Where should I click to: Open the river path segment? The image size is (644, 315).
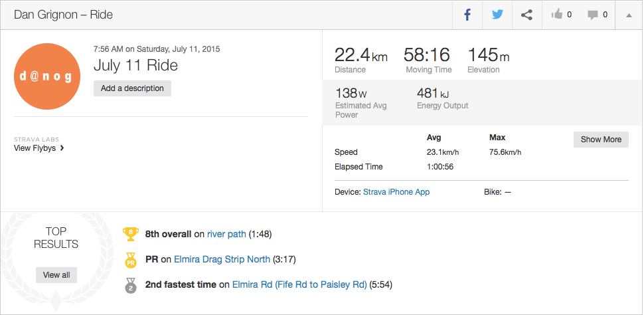[x=226, y=234]
